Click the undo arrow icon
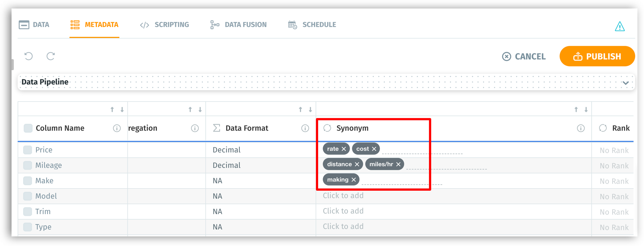The width and height of the screenshot is (644, 246). [x=29, y=56]
